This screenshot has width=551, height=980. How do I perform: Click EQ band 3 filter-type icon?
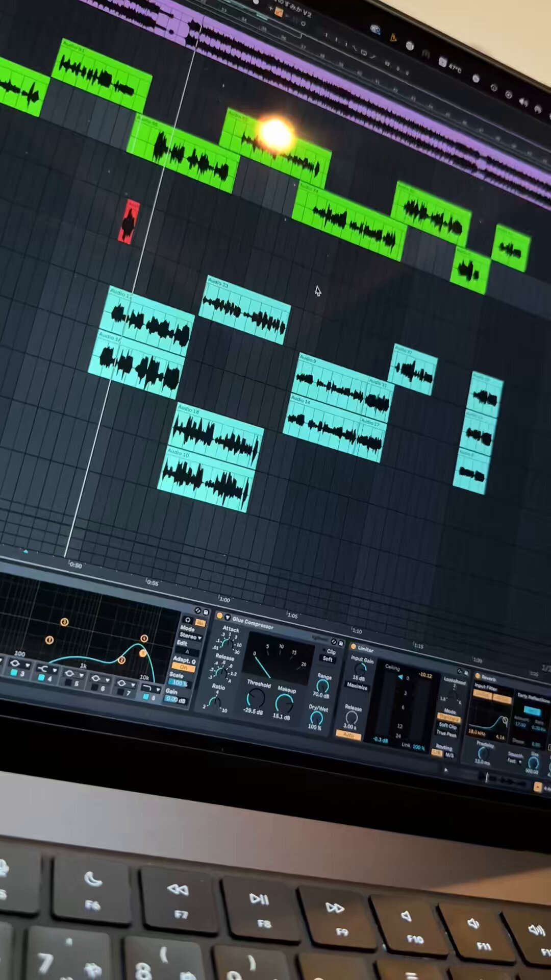[15, 663]
